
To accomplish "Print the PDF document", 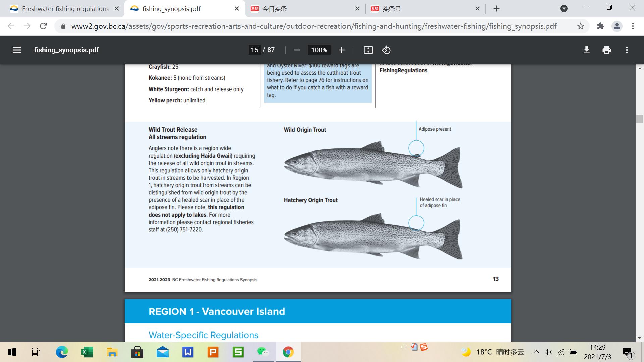I will pos(606,50).
